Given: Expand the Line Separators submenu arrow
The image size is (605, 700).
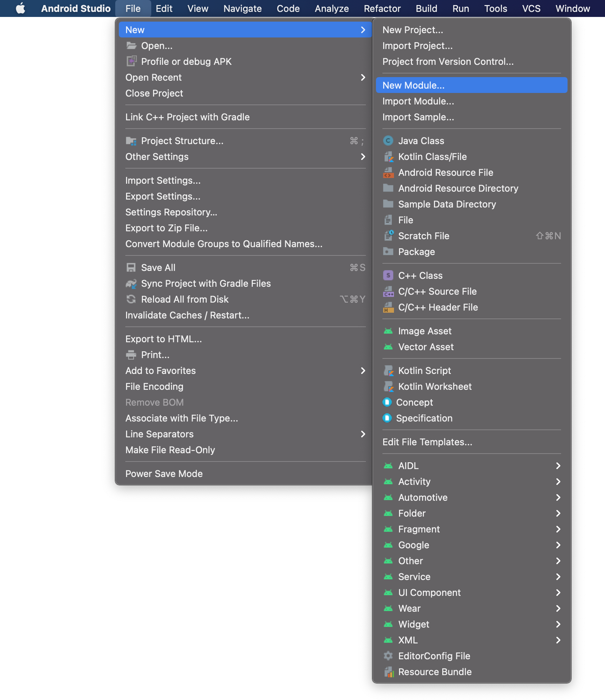Looking at the screenshot, I should tap(363, 434).
